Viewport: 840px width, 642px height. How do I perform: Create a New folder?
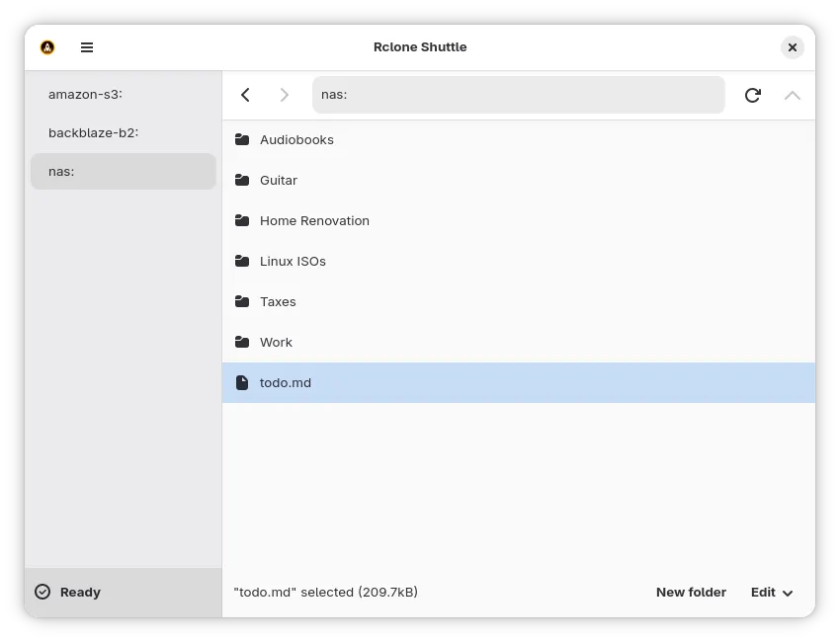tap(691, 593)
